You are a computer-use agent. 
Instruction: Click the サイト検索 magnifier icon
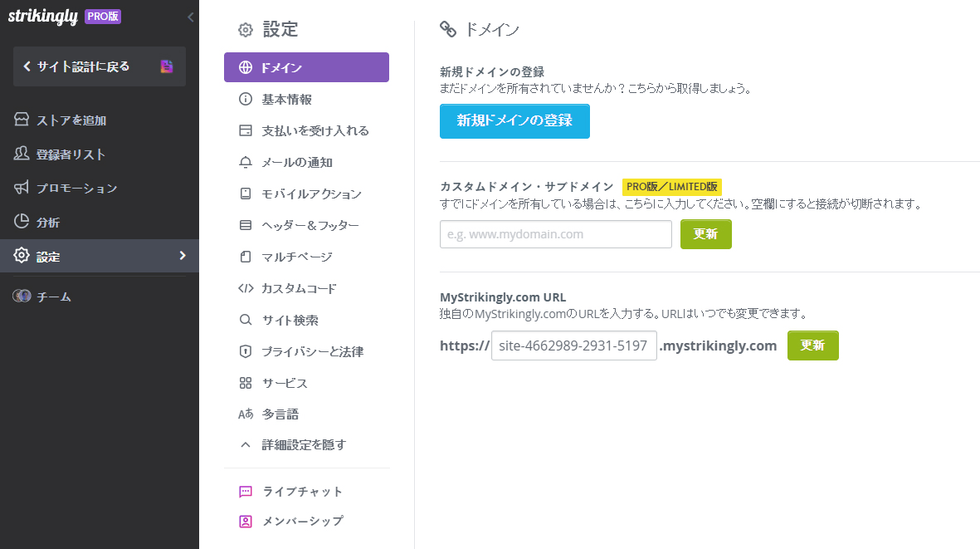tap(244, 319)
